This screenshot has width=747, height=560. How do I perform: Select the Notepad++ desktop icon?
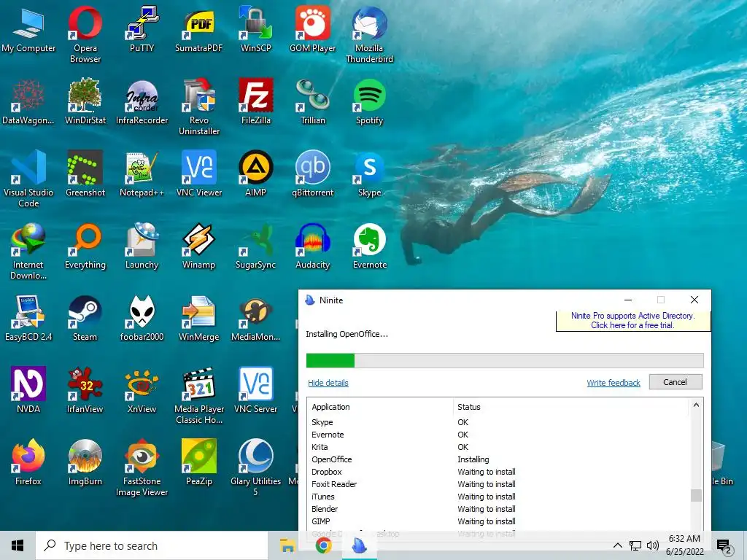[x=142, y=174]
